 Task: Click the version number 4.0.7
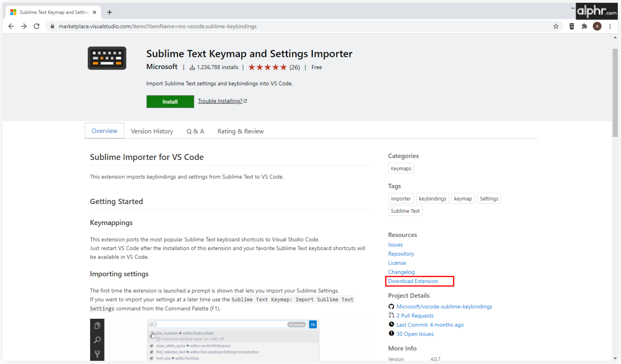[435, 359]
